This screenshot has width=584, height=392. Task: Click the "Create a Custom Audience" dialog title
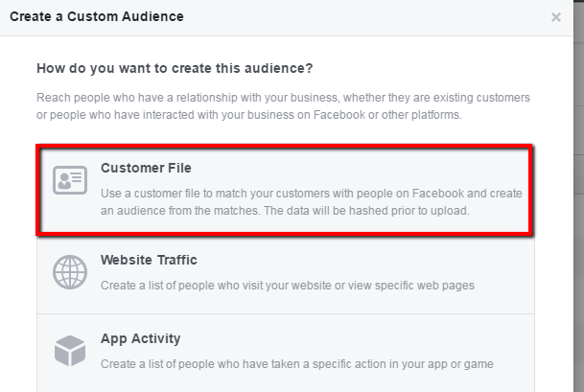[96, 16]
